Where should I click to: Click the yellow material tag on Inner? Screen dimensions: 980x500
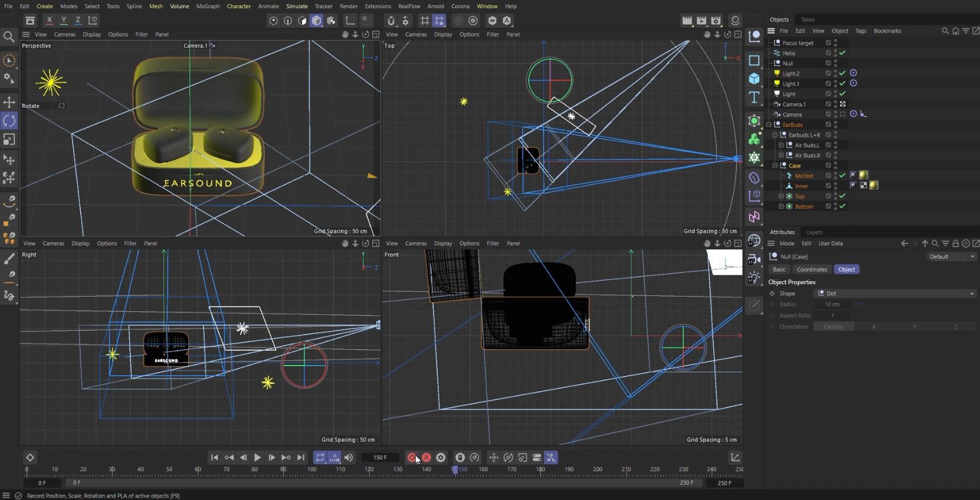(874, 185)
